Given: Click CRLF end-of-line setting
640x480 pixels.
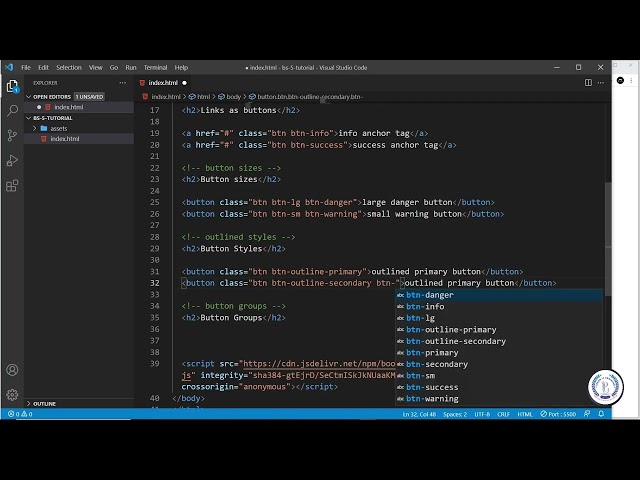Looking at the screenshot, I should click(503, 414).
